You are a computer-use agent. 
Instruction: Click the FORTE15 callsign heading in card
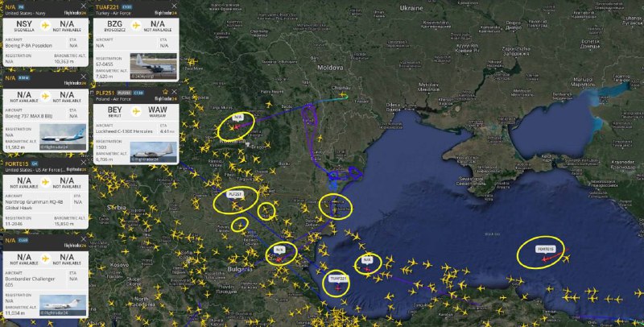(x=17, y=163)
